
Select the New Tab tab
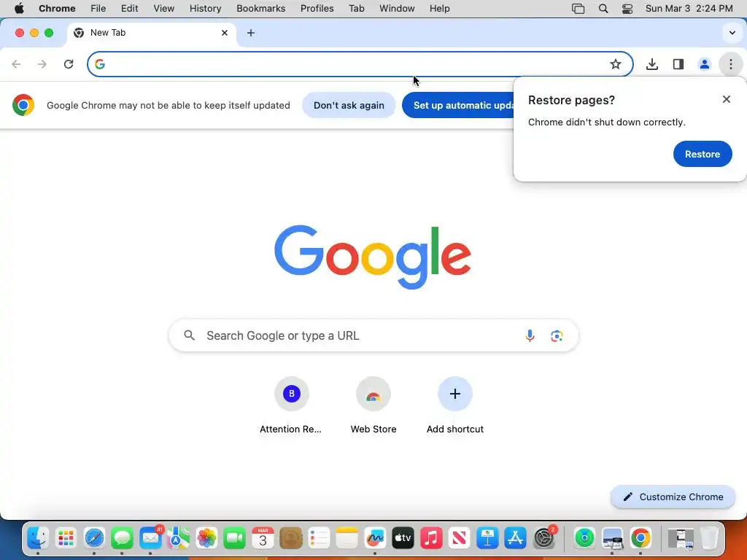tap(151, 33)
